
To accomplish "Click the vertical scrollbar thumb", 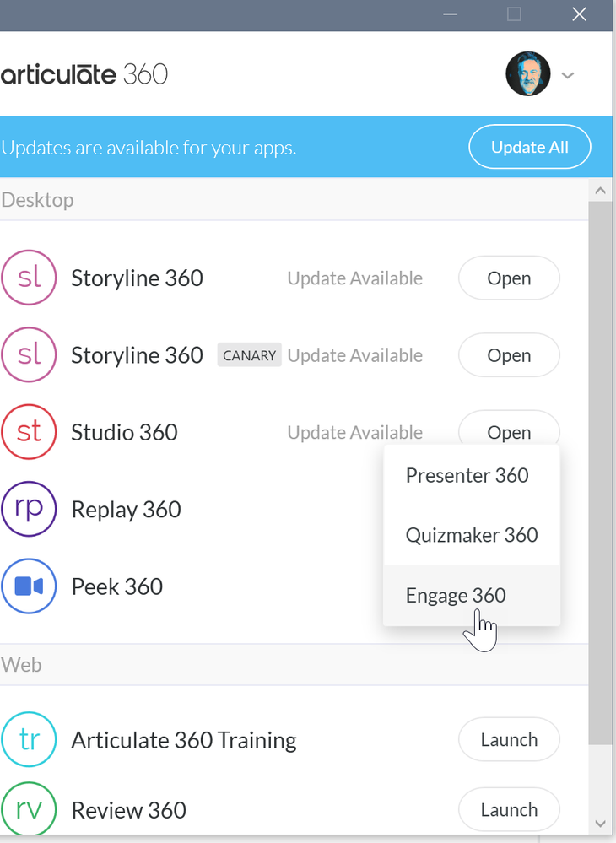I will (x=601, y=473).
